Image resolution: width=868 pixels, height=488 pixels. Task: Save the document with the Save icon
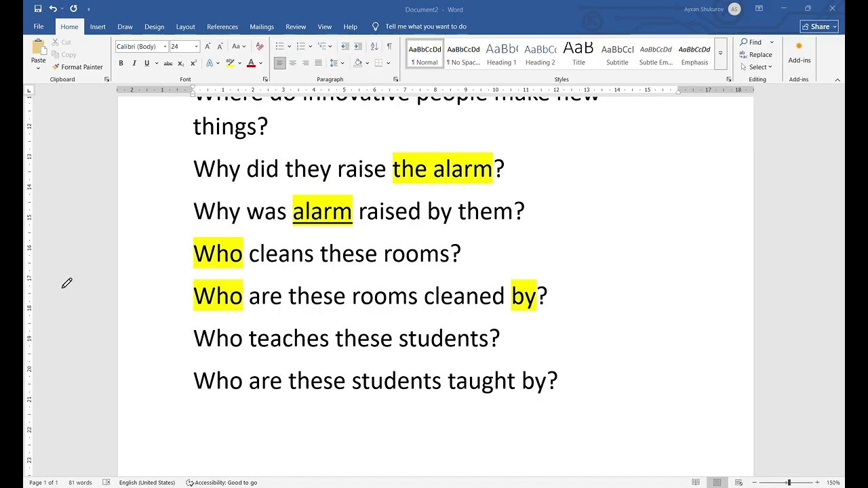click(x=38, y=9)
